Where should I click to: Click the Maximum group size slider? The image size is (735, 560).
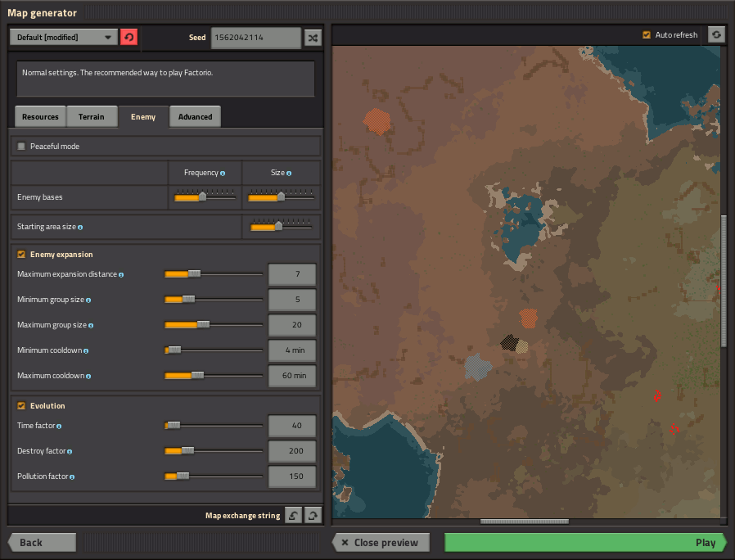pos(214,324)
